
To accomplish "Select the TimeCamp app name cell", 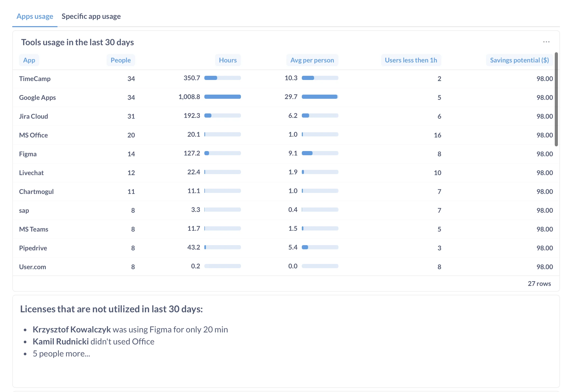I will point(35,79).
